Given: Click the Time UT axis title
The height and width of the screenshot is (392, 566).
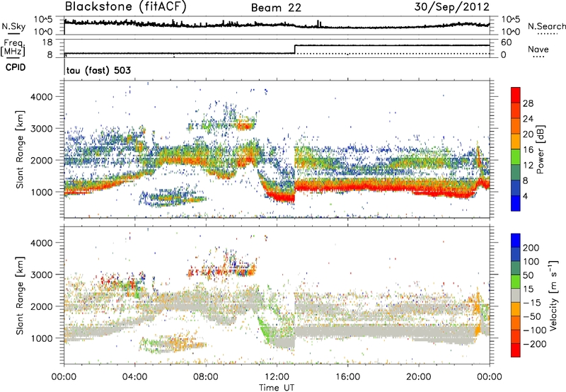Looking at the screenshot, I should [x=277, y=388].
